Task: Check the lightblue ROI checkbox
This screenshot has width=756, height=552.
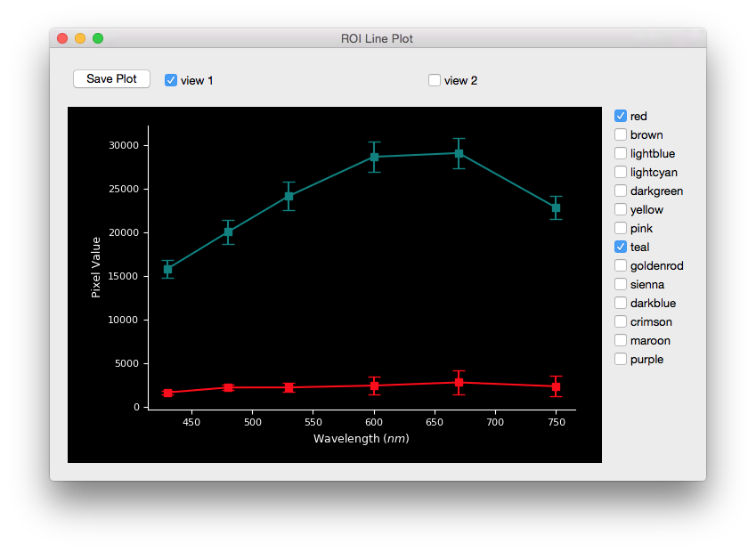Action: pos(621,153)
